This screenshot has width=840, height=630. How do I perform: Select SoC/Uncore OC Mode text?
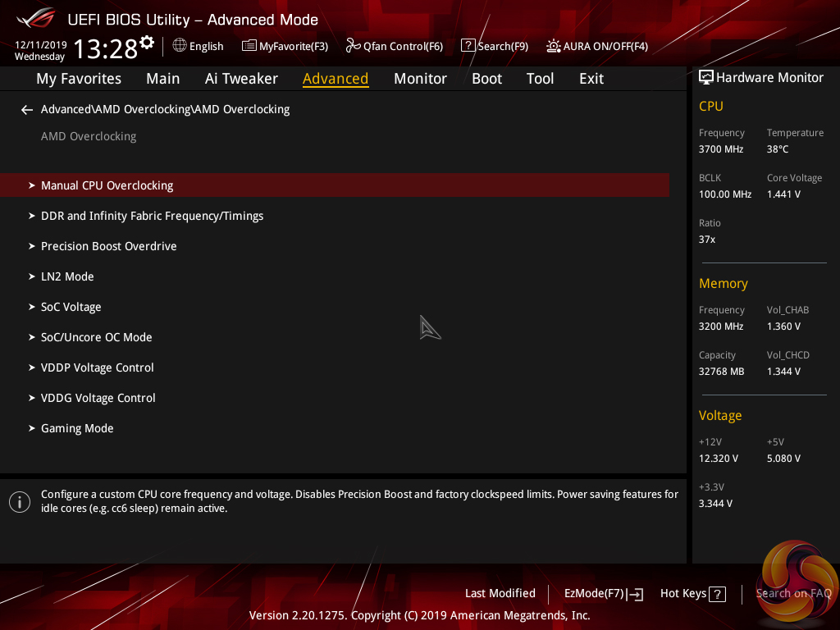coord(97,337)
